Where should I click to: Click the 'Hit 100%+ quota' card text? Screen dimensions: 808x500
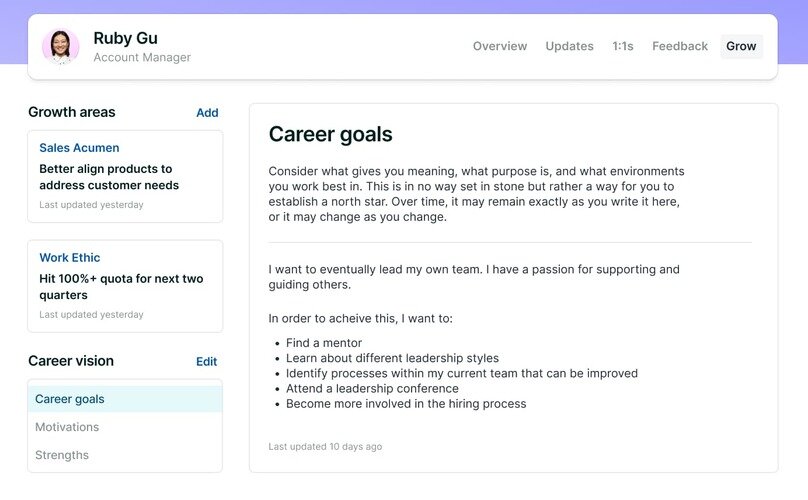(x=121, y=287)
